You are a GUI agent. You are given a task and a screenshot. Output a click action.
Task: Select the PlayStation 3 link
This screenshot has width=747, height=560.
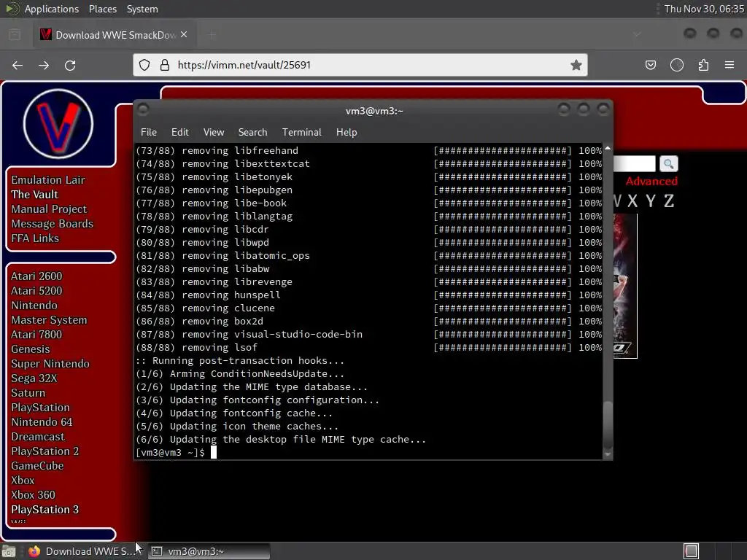pyautogui.click(x=45, y=510)
